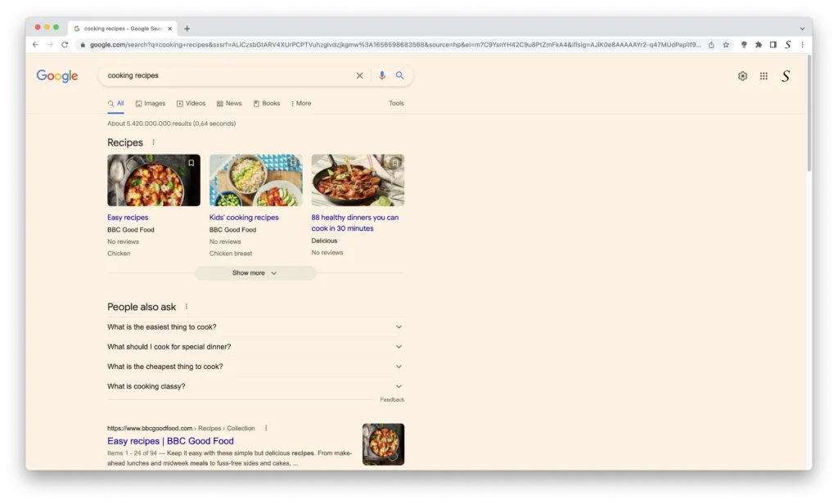
Task: Click the Feedback link
Action: pyautogui.click(x=392, y=400)
